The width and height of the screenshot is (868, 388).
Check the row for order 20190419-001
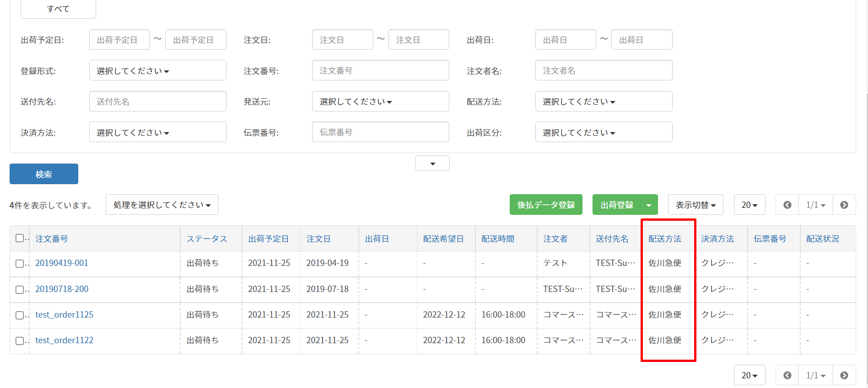pyautogui.click(x=20, y=264)
